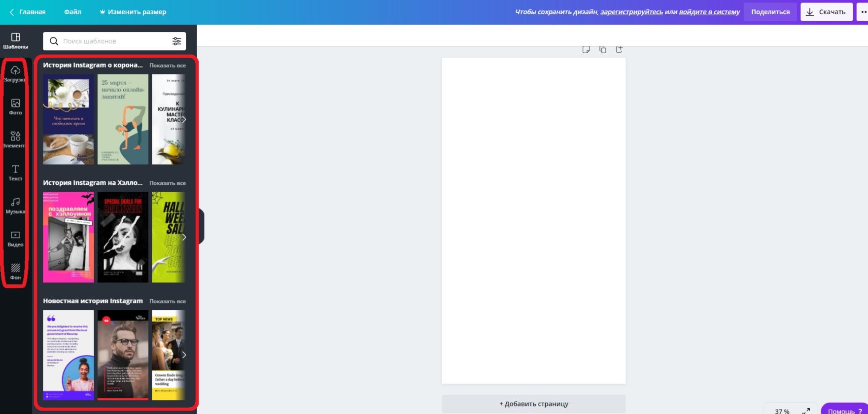Collapse the templates side panel handle
This screenshot has width=868, height=414.
(201, 226)
